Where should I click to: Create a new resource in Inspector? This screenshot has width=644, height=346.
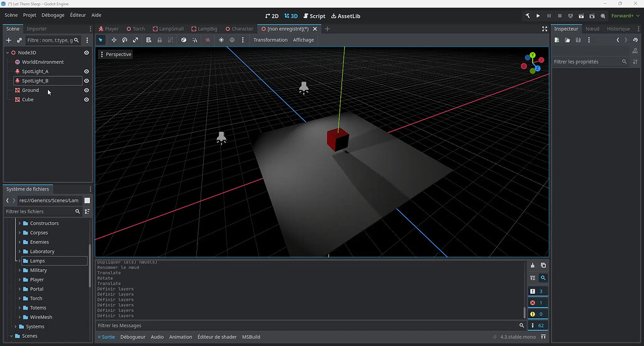coord(557,40)
